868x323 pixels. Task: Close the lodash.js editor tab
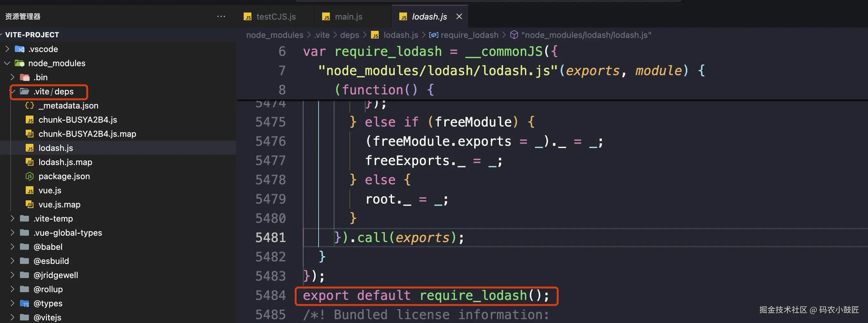pyautogui.click(x=459, y=16)
